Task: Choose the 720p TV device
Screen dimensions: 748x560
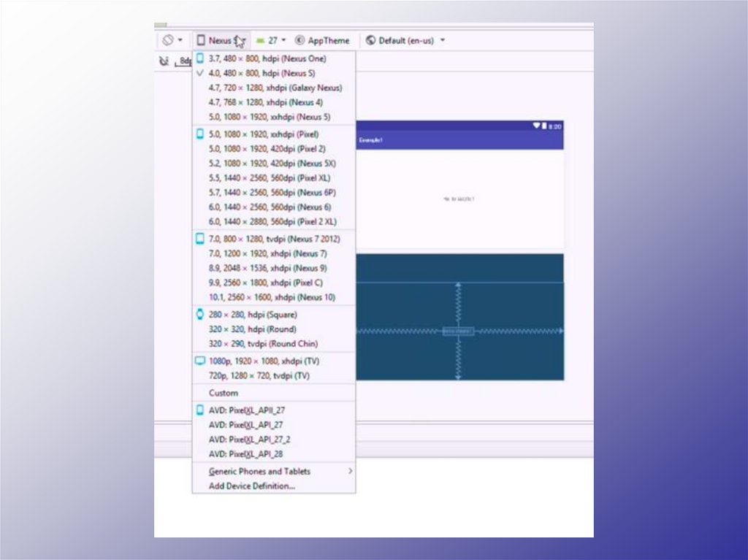Action: click(274, 376)
